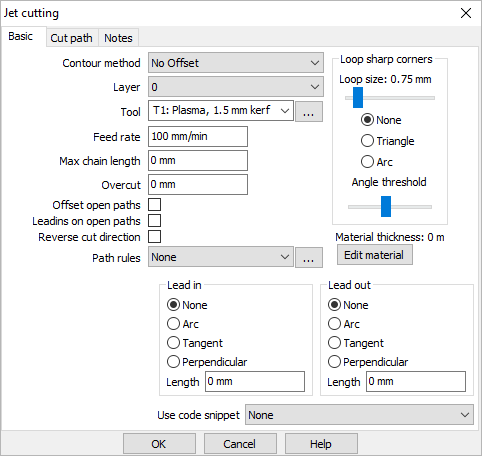The width and height of the screenshot is (482, 456).
Task: Switch to the Cut path tab
Action: pyautogui.click(x=72, y=38)
